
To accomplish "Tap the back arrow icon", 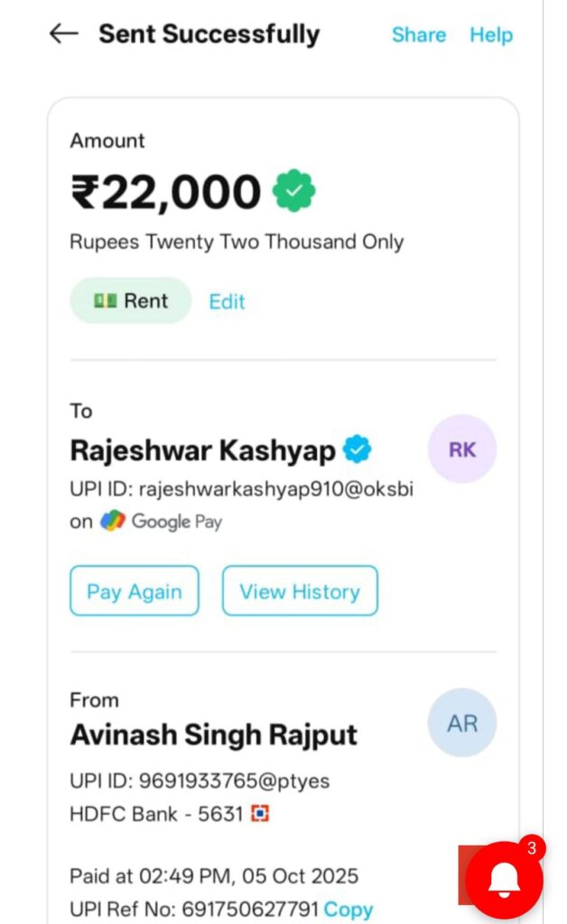I will pos(64,34).
